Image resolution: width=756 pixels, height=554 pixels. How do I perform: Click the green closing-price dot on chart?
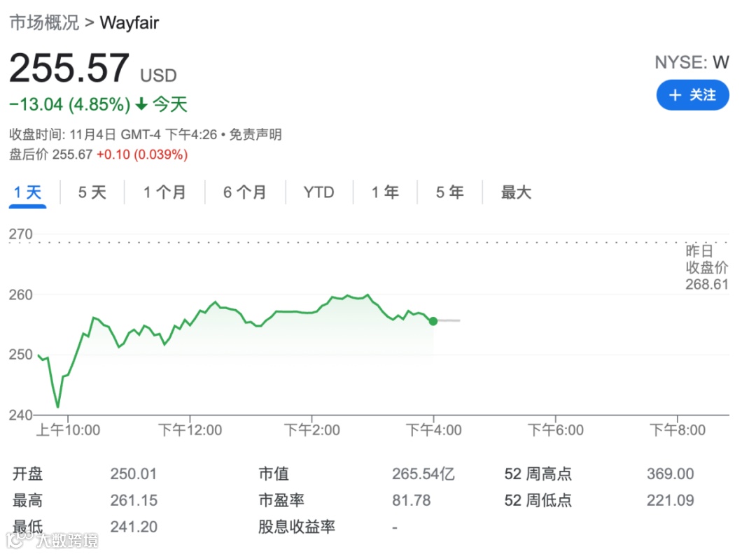point(433,321)
